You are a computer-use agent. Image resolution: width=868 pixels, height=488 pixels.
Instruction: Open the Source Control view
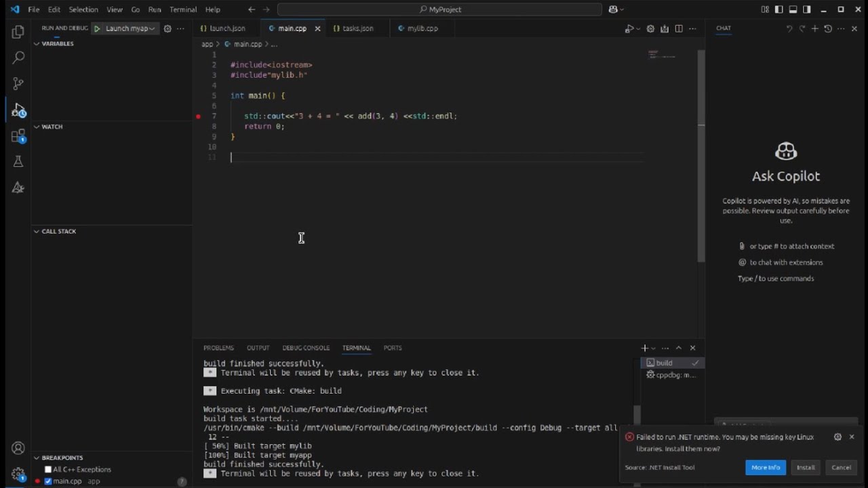[x=18, y=83]
